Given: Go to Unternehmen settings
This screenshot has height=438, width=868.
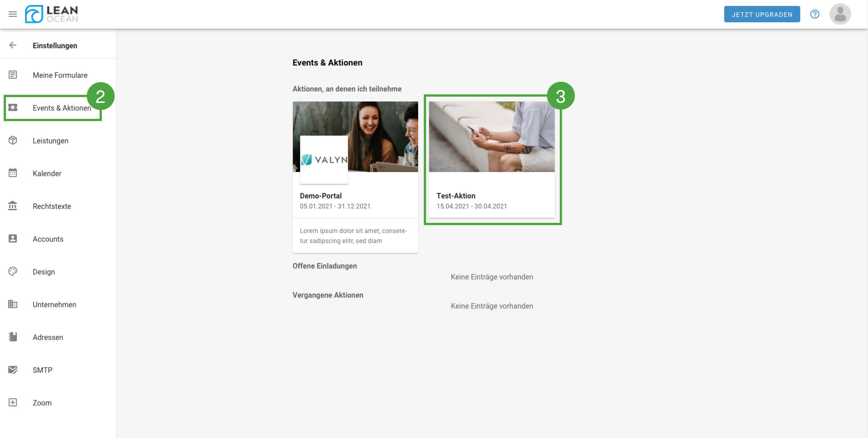Looking at the screenshot, I should (x=54, y=304).
